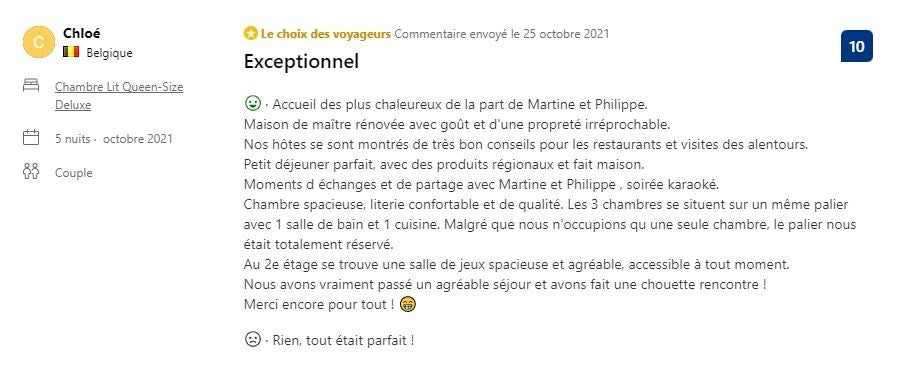Click the Exceptionnel review title

tap(301, 61)
